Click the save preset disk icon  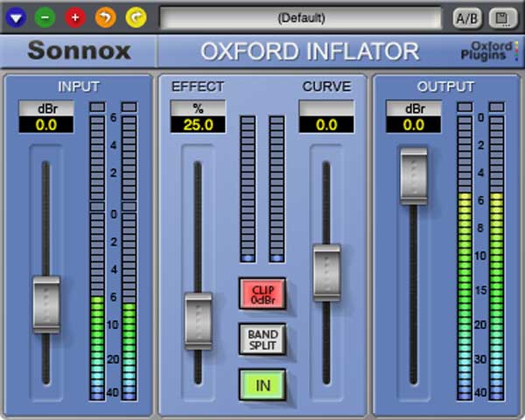[x=502, y=18]
